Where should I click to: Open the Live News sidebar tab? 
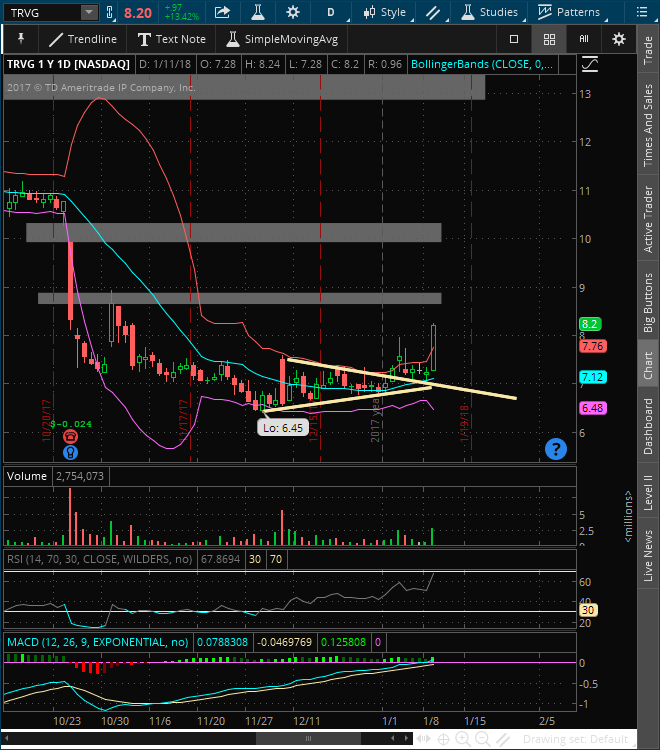(648, 555)
